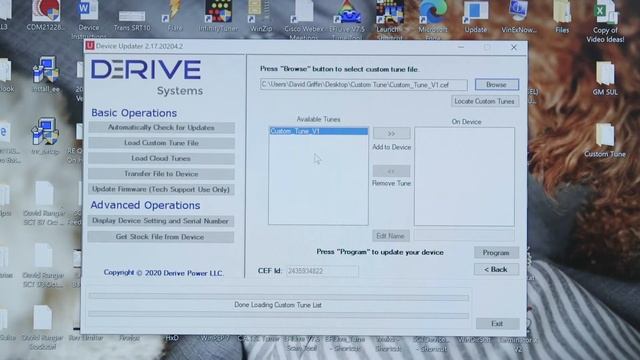Click the Program button
This screenshot has width=640, height=360.
click(496, 253)
